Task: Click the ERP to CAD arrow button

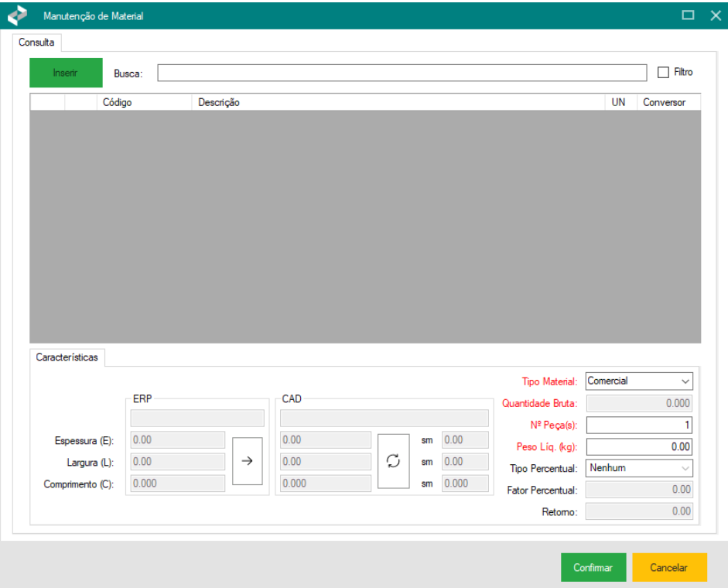Action: point(248,461)
